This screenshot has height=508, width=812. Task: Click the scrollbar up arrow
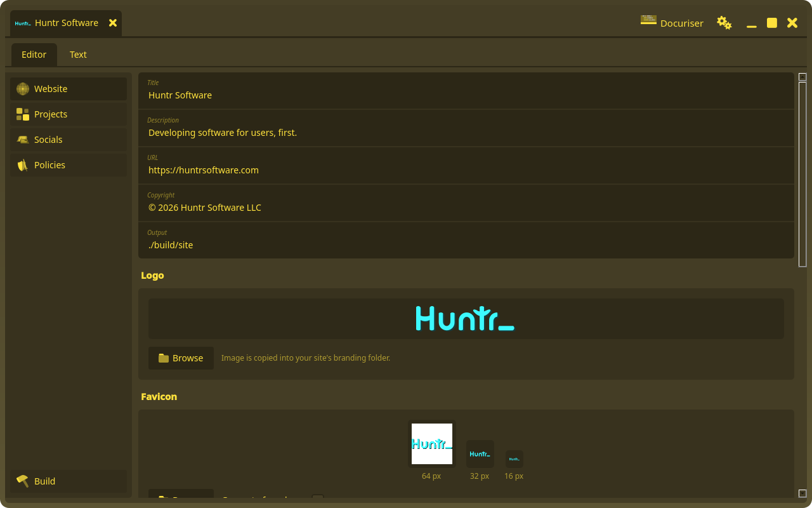(x=802, y=77)
